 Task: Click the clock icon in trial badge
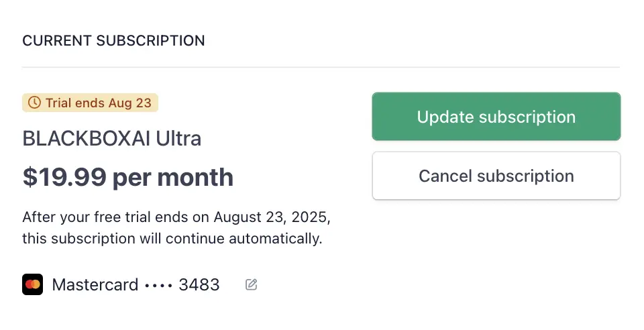[34, 102]
